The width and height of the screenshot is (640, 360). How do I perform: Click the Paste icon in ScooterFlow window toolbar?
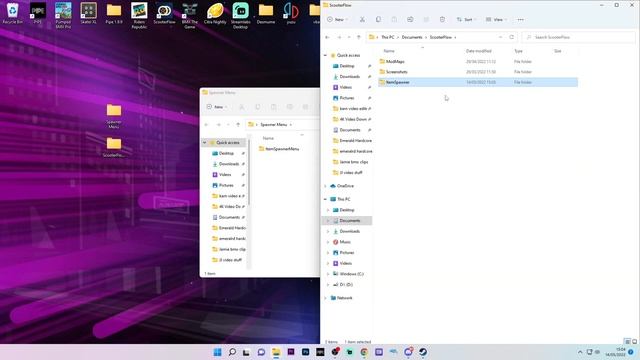394,20
